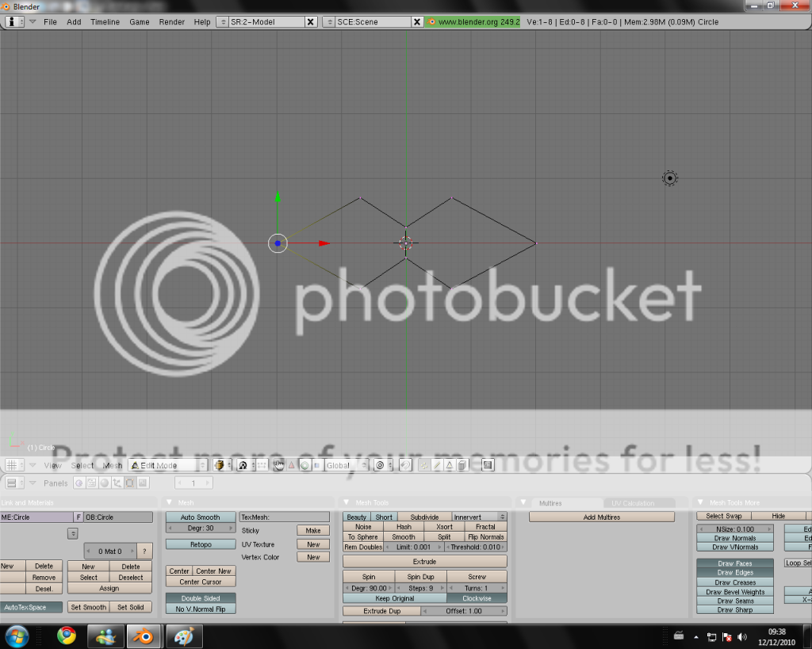Image resolution: width=812 pixels, height=649 pixels.
Task: Open the Add menu
Action: tap(74, 21)
